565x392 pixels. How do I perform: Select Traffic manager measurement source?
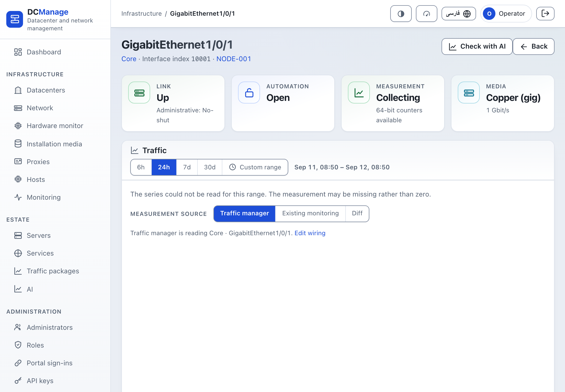245,214
